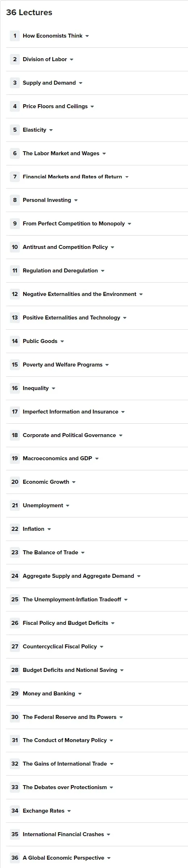
Task: Expand the Inflation lecture caret
Action: [x=49, y=529]
